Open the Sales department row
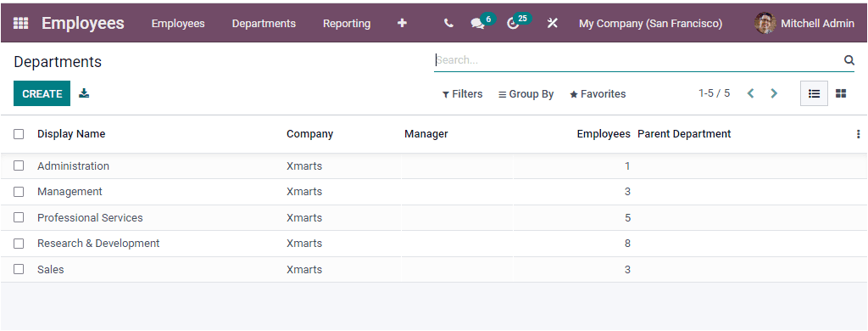868x331 pixels. (x=434, y=269)
